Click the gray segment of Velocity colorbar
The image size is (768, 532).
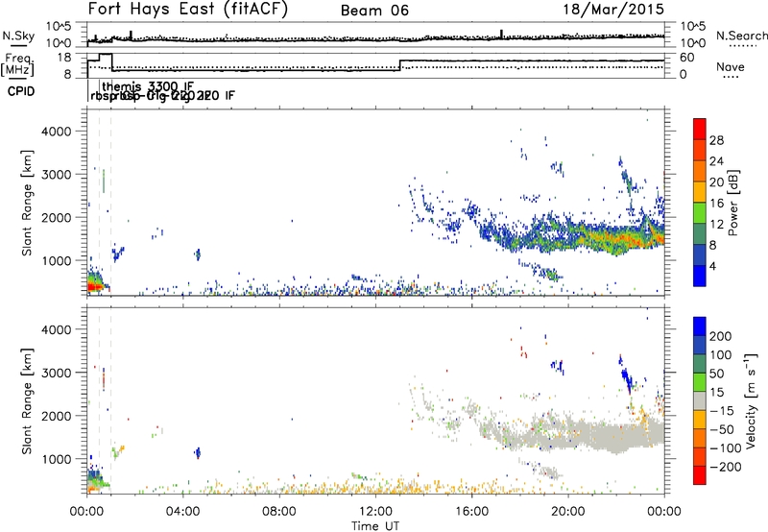[x=700, y=400]
